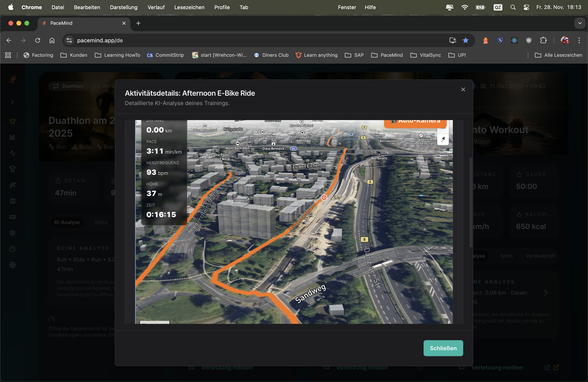Open the React Developer Tools extension icon
This screenshot has width=588, height=382.
514,40
